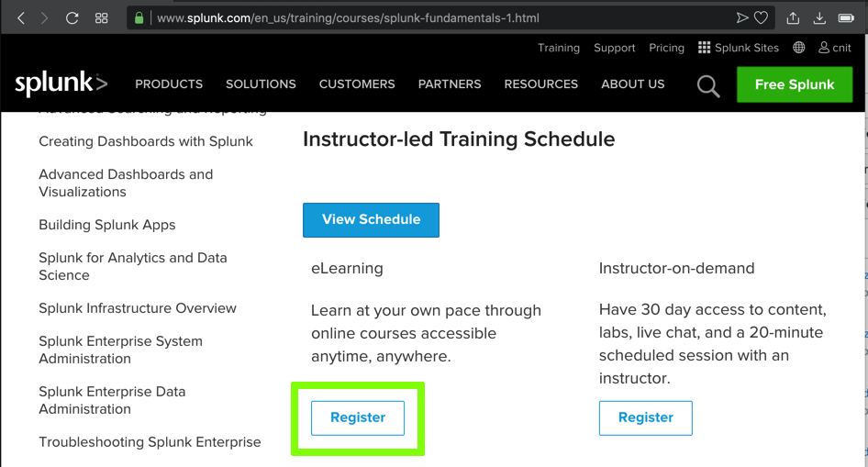Register for Instructor-on-demand training

tap(645, 417)
